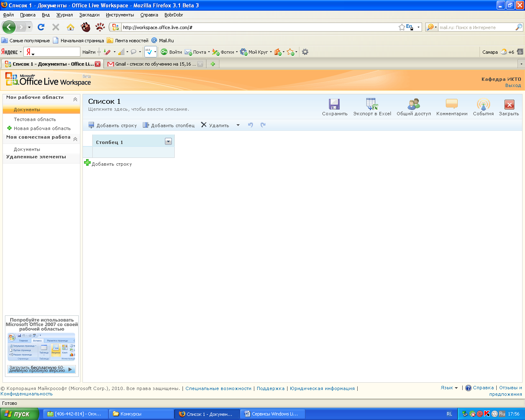The height and width of the screenshot is (420, 525).
Task: Open Удаленные элементы section
Action: (36, 157)
